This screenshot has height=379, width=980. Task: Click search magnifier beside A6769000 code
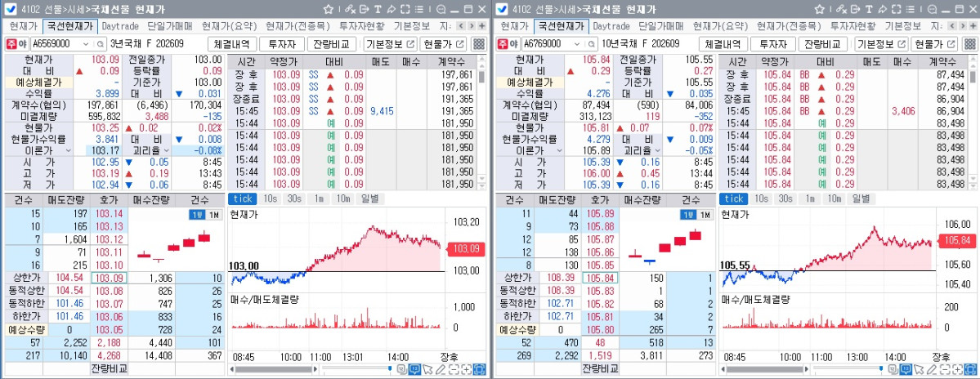tap(591, 44)
